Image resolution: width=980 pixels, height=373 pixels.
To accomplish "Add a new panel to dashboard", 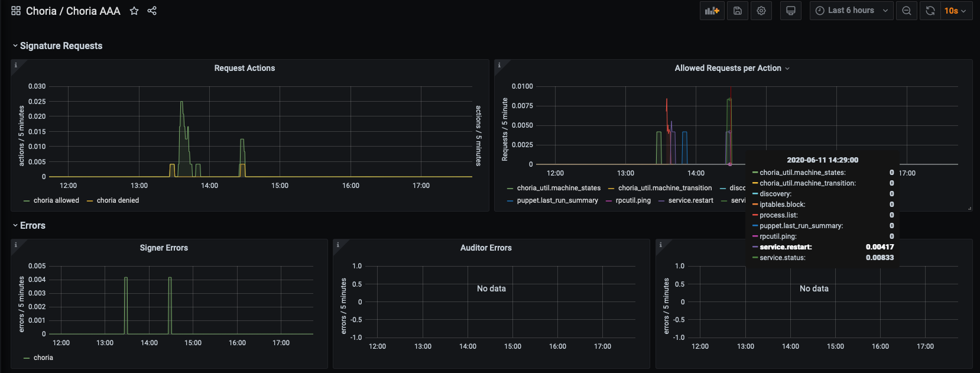I will pyautogui.click(x=712, y=11).
